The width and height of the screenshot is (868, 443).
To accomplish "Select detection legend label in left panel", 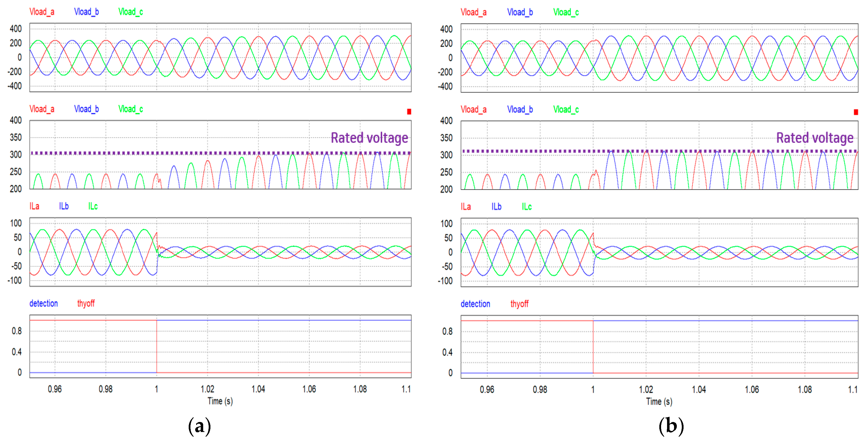I will click(43, 303).
